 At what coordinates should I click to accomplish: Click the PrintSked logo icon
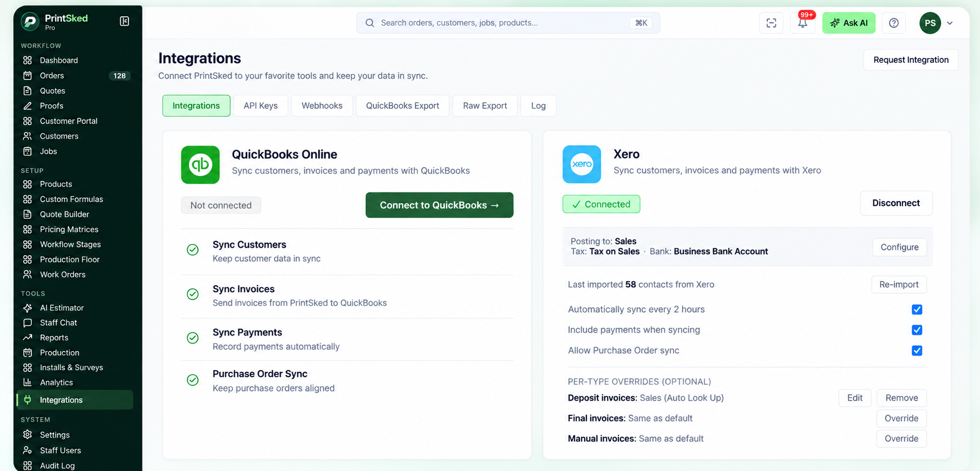pos(30,22)
